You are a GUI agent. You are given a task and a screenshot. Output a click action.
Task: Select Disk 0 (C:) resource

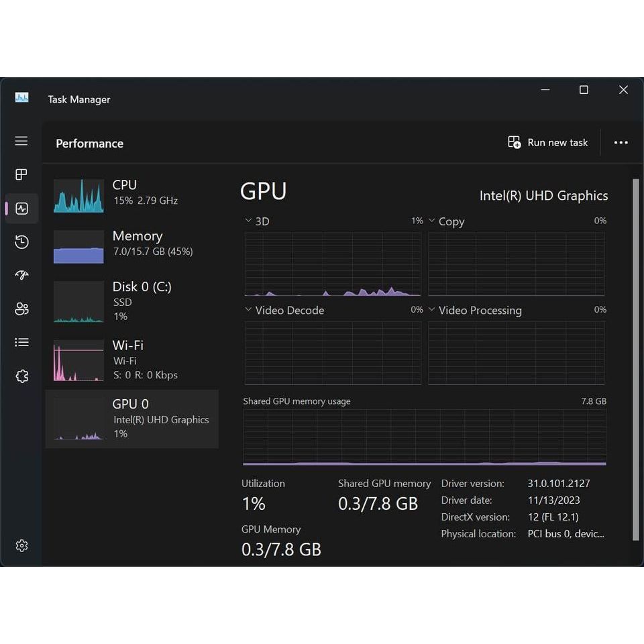(x=131, y=301)
